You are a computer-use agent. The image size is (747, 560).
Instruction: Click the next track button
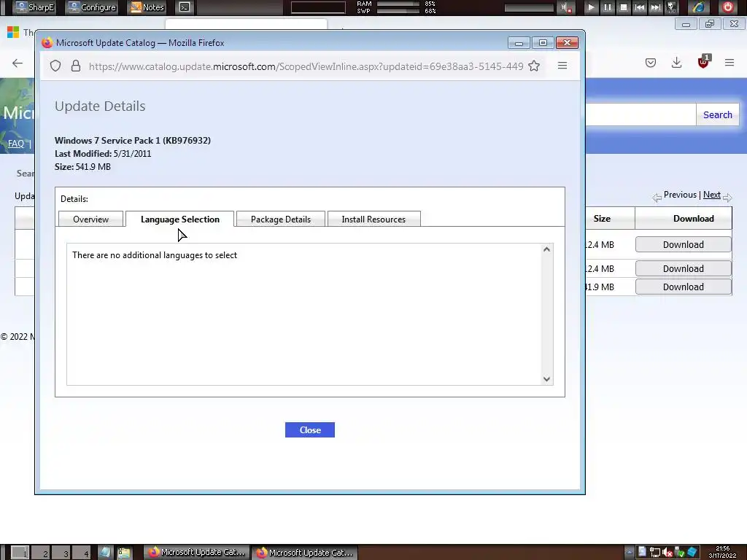(656, 7)
